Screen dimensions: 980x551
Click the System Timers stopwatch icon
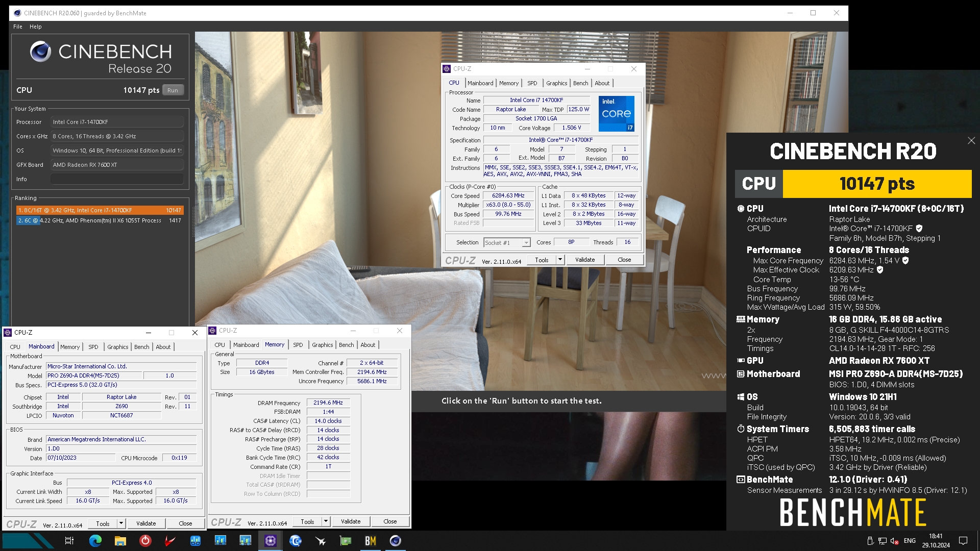point(741,429)
